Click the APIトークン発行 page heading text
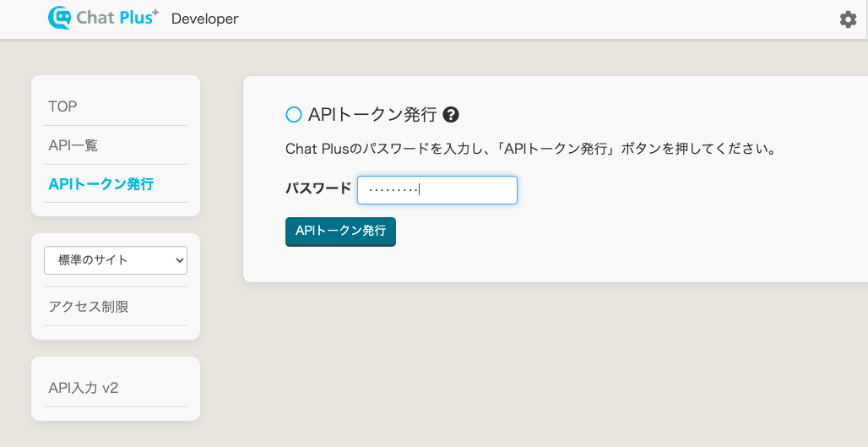 point(372,115)
